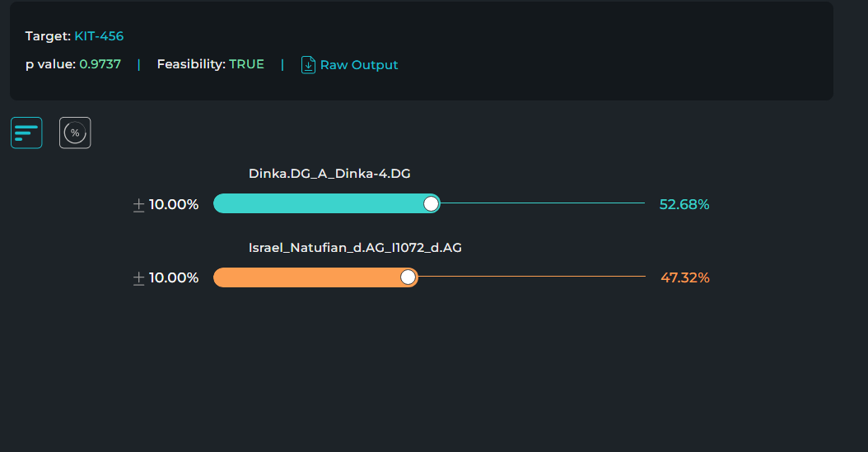Click the Natufian plus-minus error icon

(x=139, y=277)
